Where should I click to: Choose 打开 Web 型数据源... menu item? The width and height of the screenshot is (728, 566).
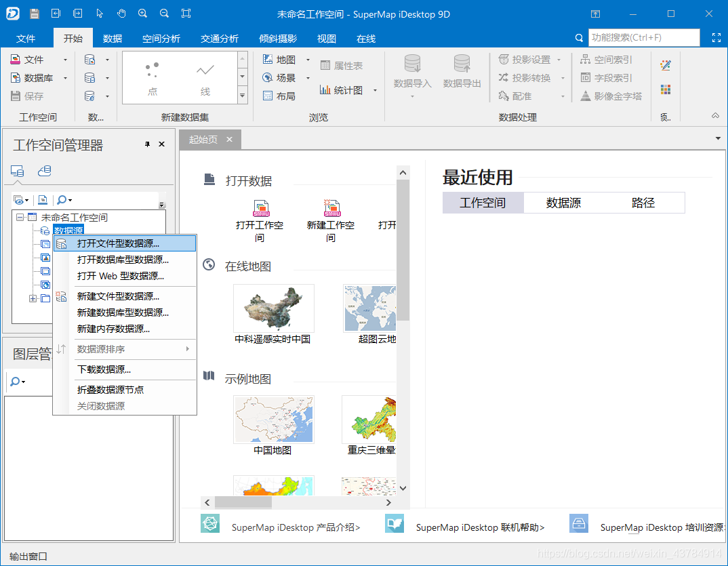pos(125,276)
